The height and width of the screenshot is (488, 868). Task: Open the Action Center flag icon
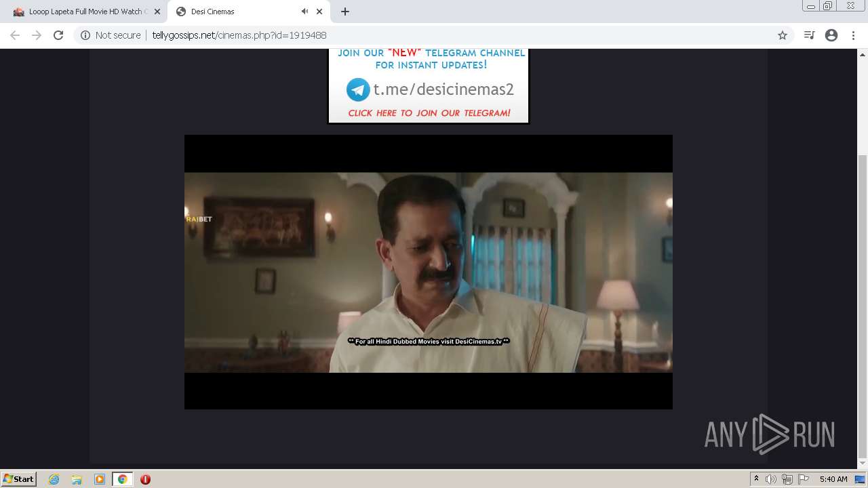[x=804, y=479]
